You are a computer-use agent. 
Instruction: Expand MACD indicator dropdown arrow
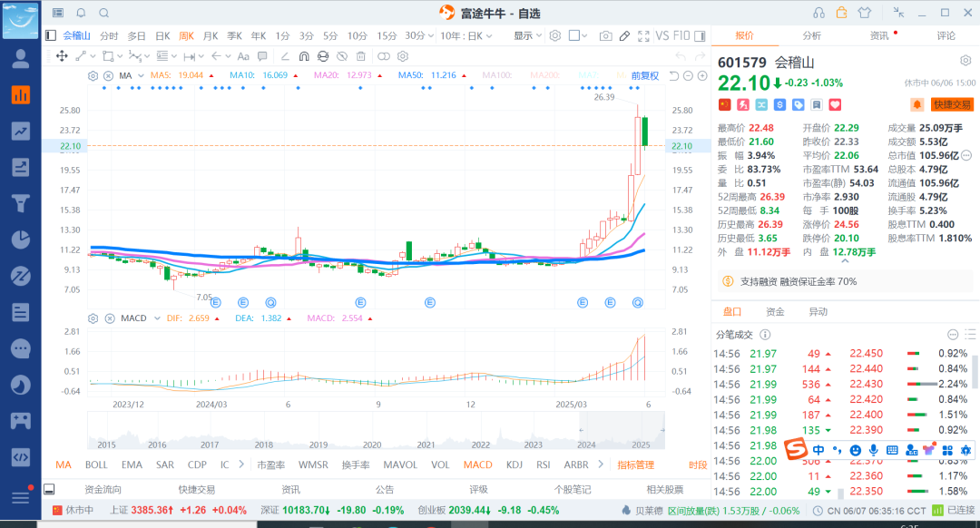(157, 318)
